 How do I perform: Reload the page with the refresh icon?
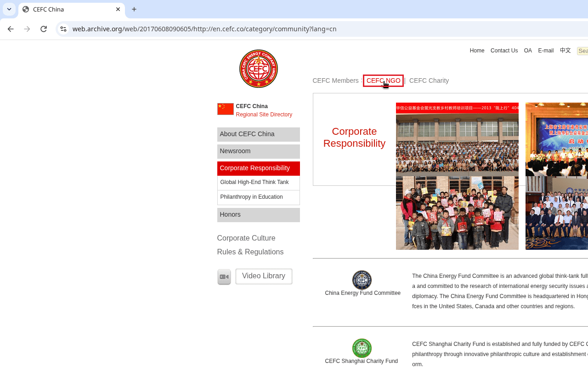pos(44,29)
